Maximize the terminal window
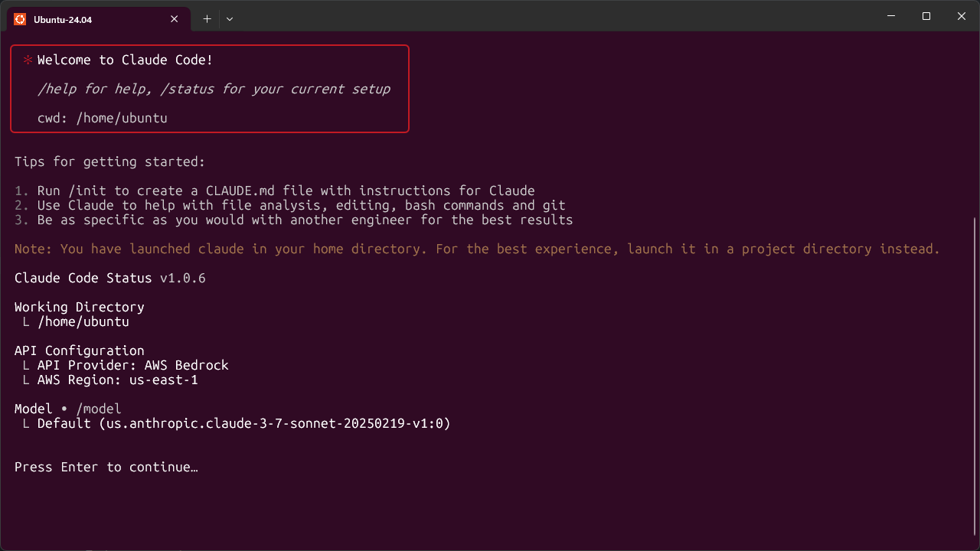 click(x=926, y=16)
